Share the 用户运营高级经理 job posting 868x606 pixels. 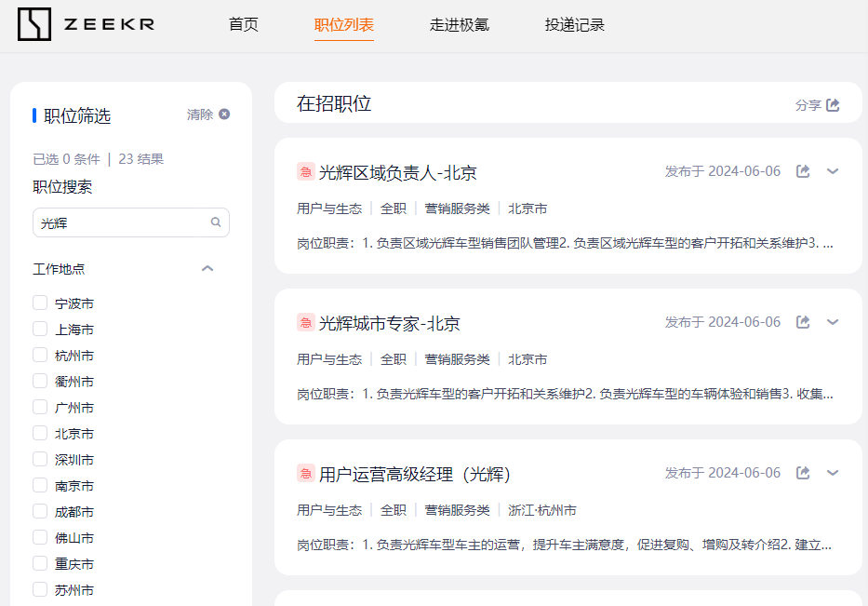pyautogui.click(x=803, y=473)
